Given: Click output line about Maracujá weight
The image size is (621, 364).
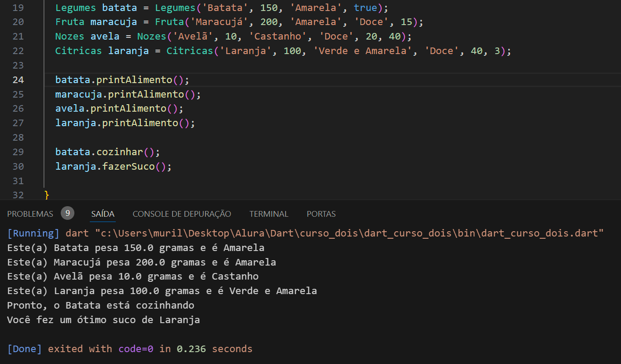Looking at the screenshot, I should click(141, 262).
